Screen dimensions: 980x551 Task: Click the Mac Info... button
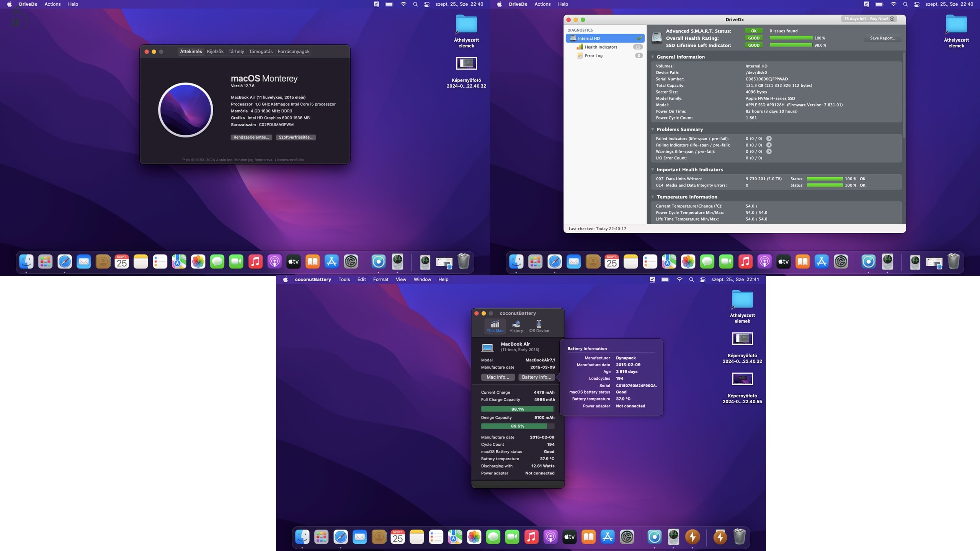(498, 377)
